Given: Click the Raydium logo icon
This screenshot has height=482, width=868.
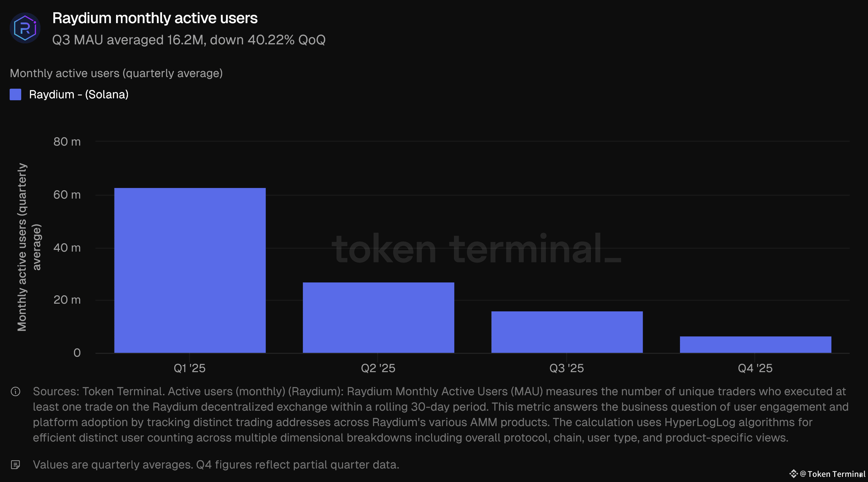Looking at the screenshot, I should (25, 28).
